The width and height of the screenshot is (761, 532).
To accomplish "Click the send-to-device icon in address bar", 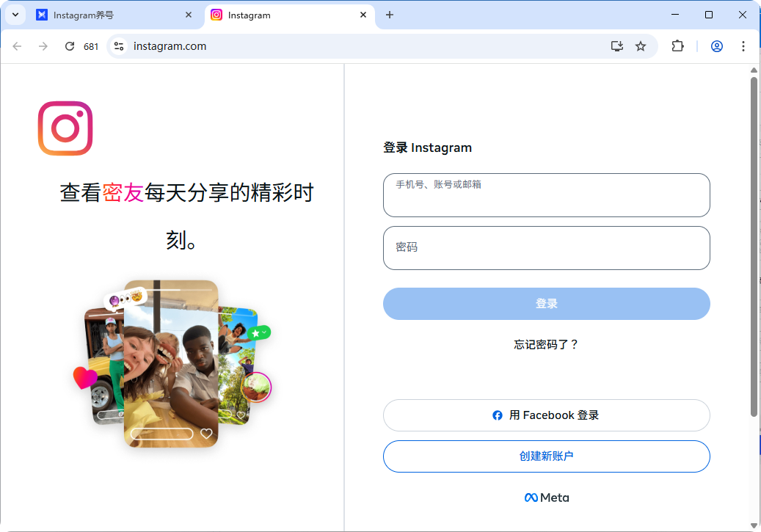I will click(x=616, y=45).
